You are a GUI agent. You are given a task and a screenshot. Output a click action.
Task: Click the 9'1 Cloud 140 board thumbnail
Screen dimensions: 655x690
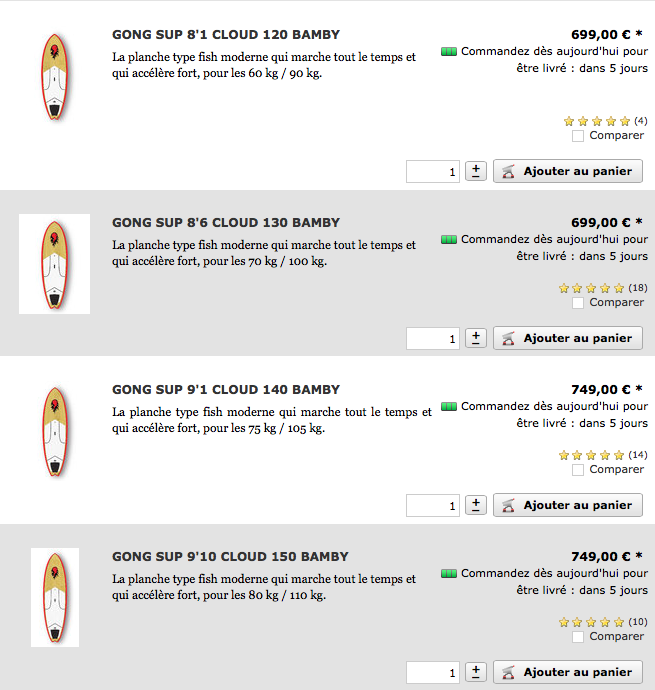pos(55,431)
